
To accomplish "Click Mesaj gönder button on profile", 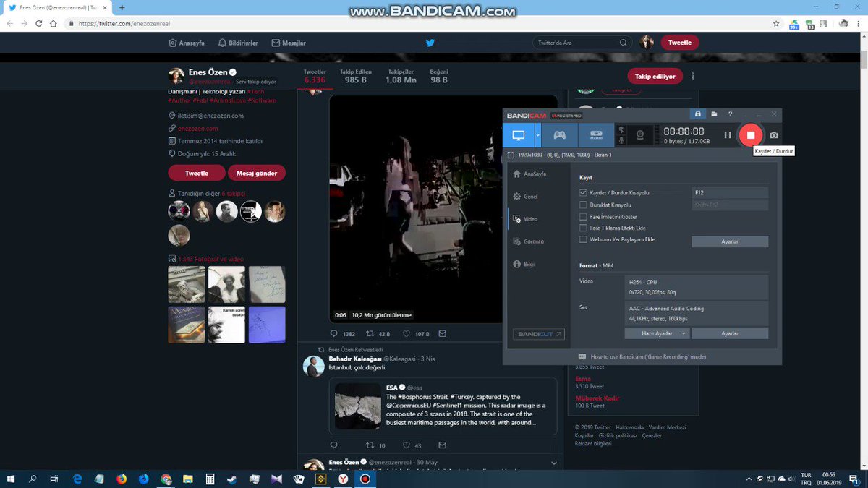I will tap(257, 174).
